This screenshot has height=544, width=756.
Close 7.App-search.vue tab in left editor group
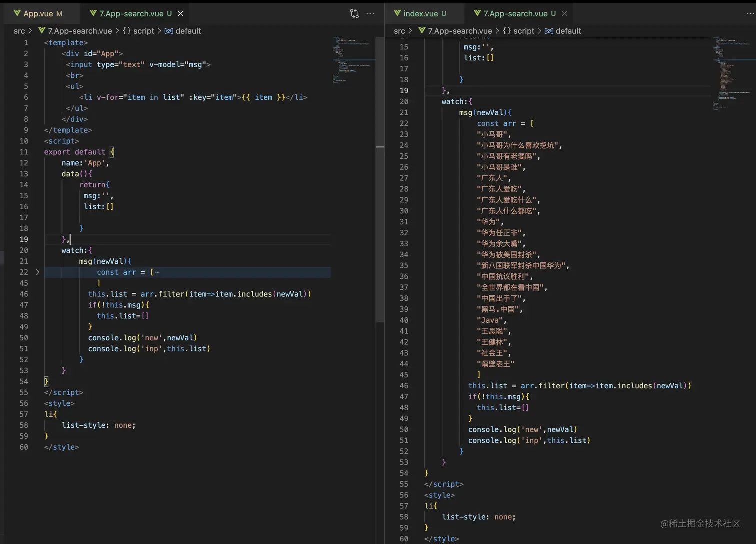[181, 14]
